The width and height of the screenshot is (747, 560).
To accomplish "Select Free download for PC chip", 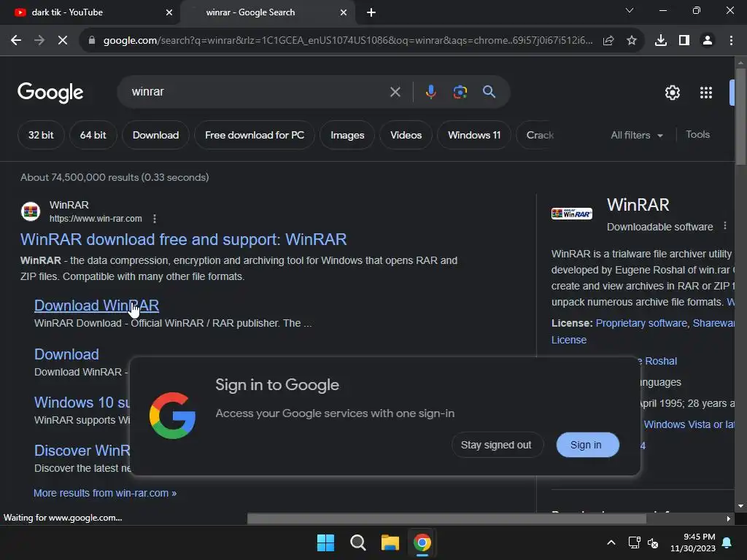I will [x=255, y=135].
